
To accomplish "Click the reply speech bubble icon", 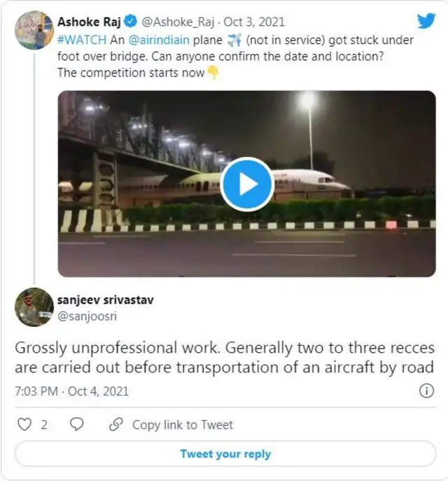I will click(x=77, y=424).
